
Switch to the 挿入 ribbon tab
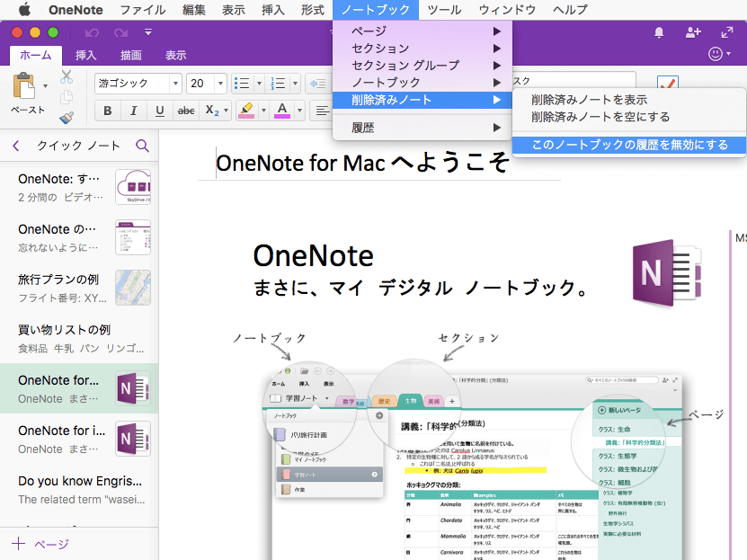pos(85,55)
